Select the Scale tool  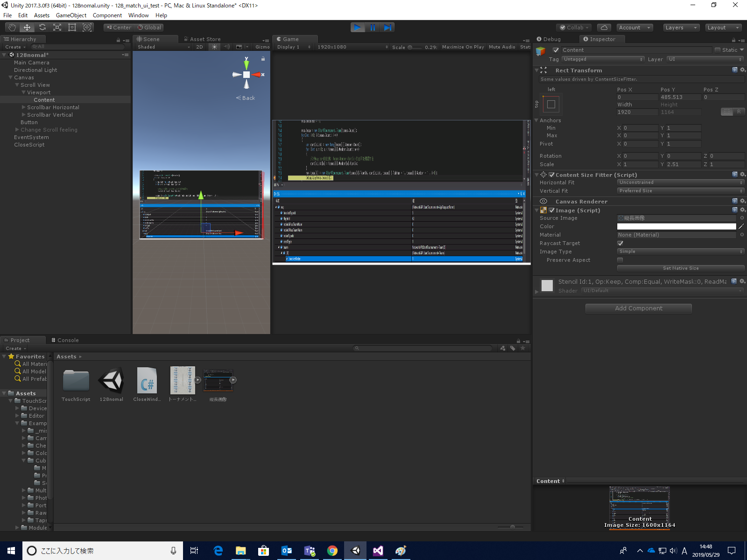[x=57, y=28]
